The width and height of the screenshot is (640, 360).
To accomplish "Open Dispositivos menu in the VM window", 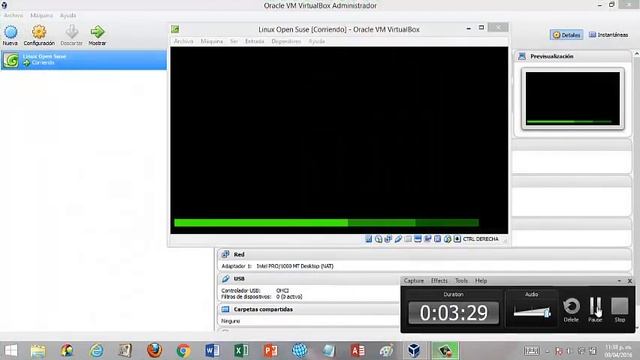I will tap(286, 41).
